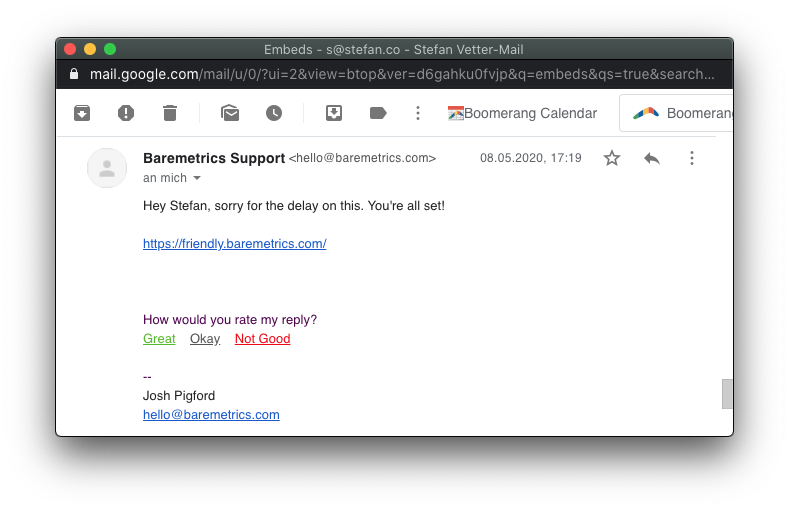This screenshot has width=789, height=510.
Task: Star this Baremetrics message
Action: pos(612,158)
